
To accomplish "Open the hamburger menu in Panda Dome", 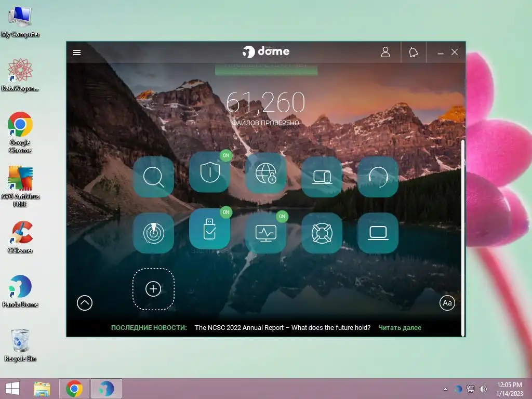I will tap(77, 52).
